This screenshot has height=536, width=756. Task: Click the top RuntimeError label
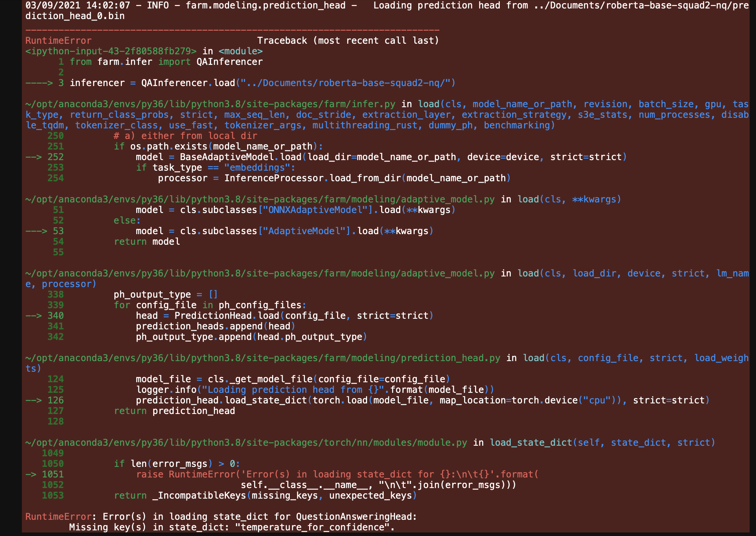point(58,41)
